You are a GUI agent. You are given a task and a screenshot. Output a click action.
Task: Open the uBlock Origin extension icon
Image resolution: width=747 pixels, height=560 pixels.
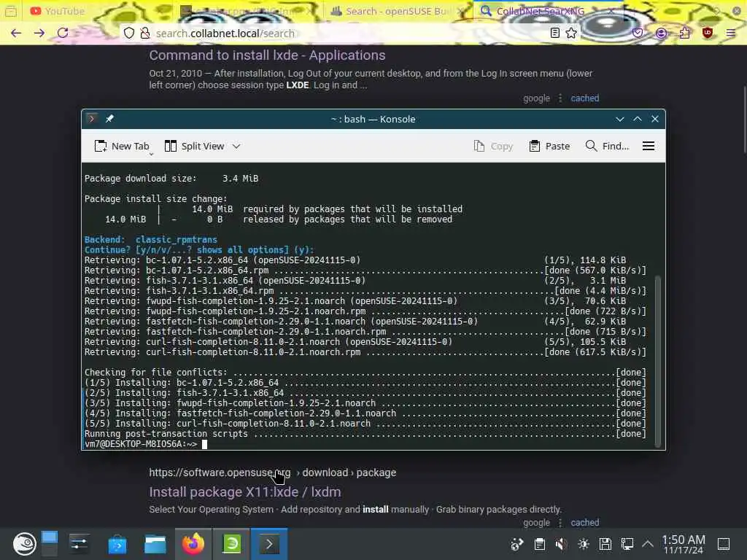(x=708, y=33)
